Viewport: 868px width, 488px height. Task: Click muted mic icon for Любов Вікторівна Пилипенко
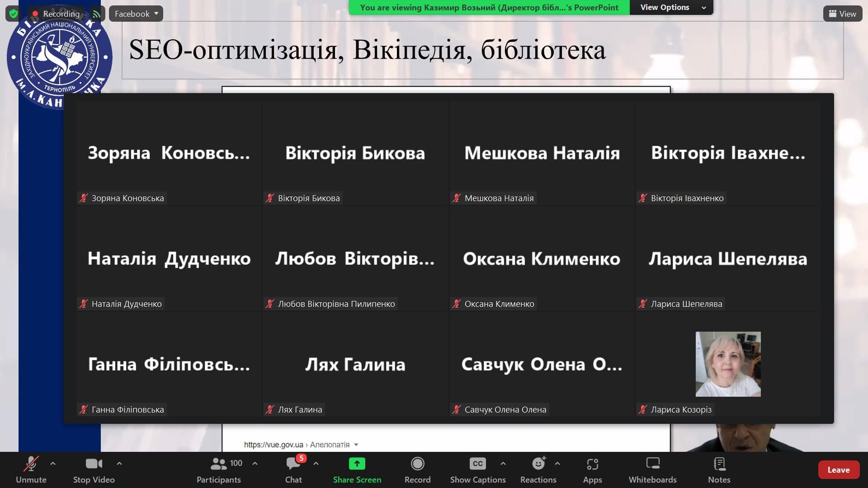[x=270, y=304]
